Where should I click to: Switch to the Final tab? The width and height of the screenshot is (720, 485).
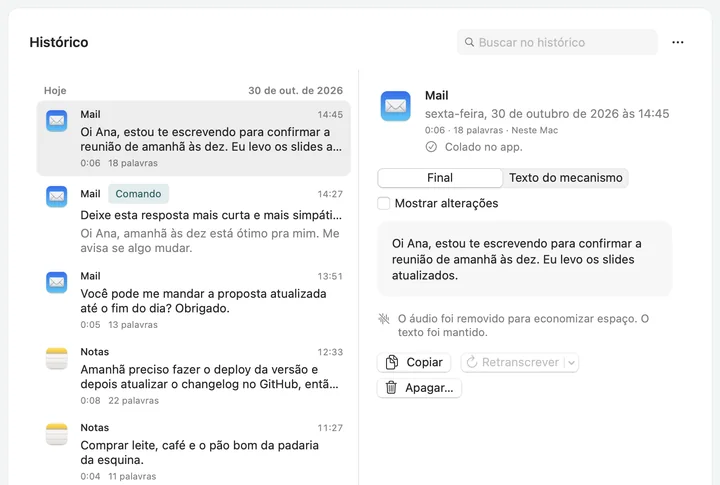(x=440, y=178)
